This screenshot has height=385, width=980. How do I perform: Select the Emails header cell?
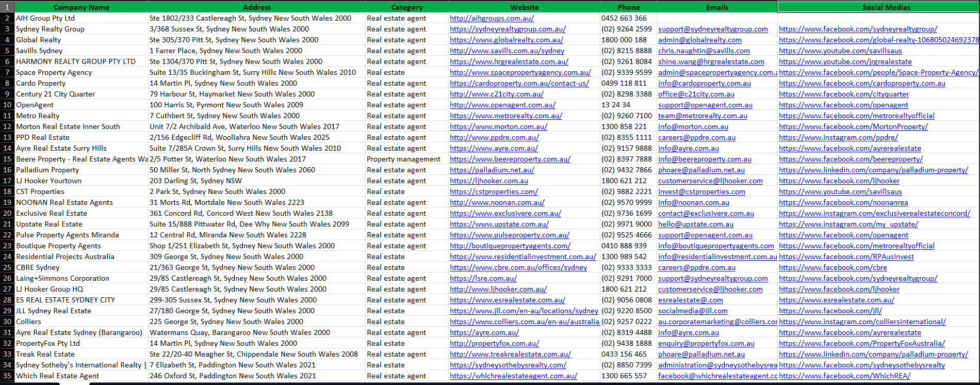(717, 7)
